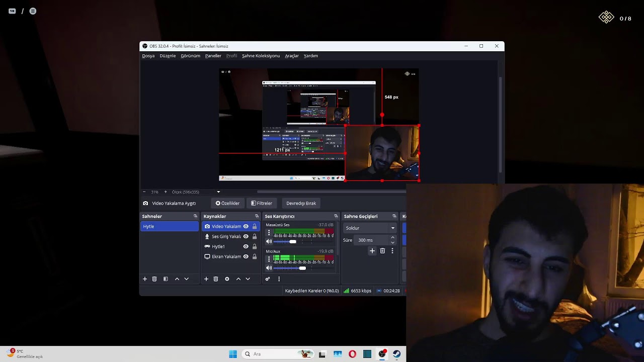Open the Düzenle menu
This screenshot has width=644, height=362.
(168, 56)
